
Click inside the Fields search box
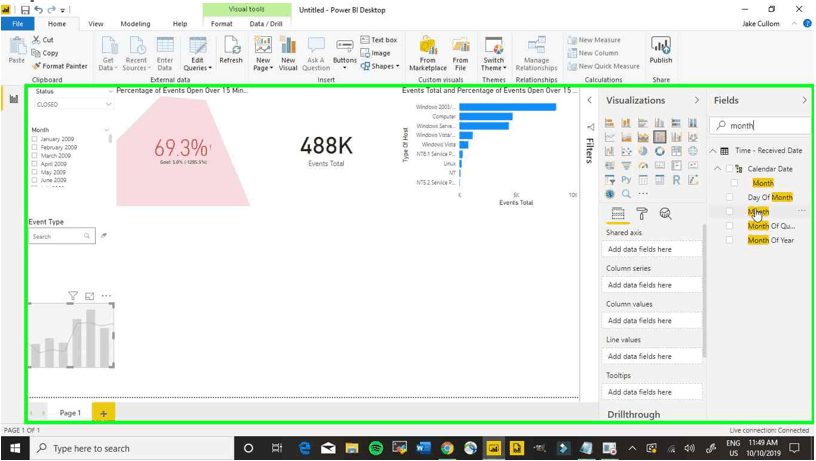761,125
